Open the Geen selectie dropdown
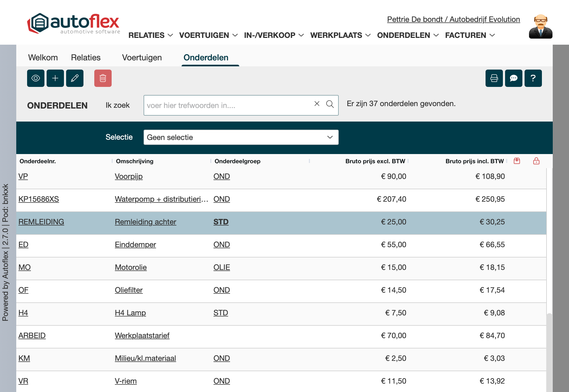Screen dimensions: 569x392 (x=241, y=137)
